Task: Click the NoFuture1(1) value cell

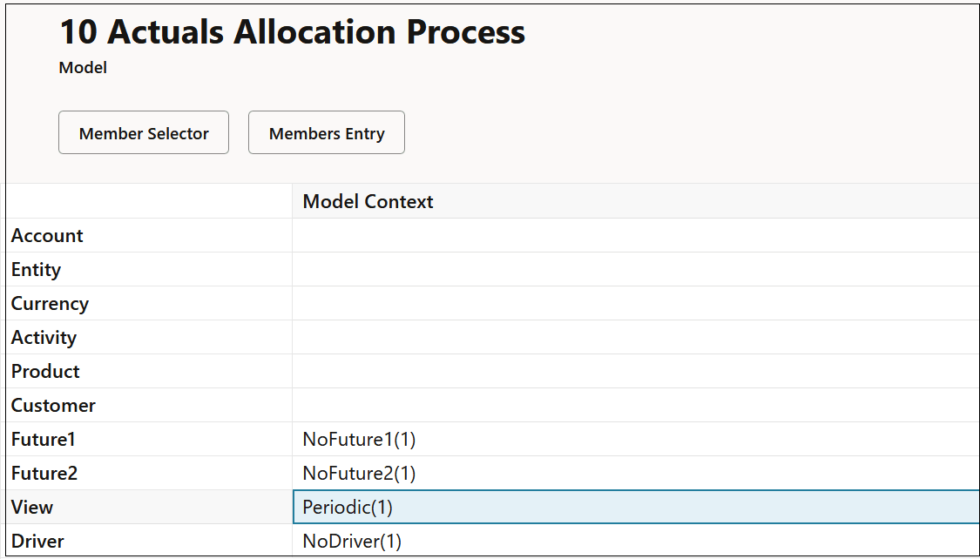Action: tap(359, 439)
